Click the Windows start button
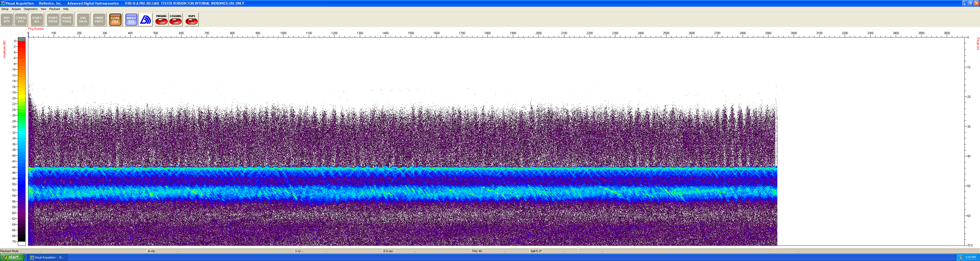 (12, 258)
